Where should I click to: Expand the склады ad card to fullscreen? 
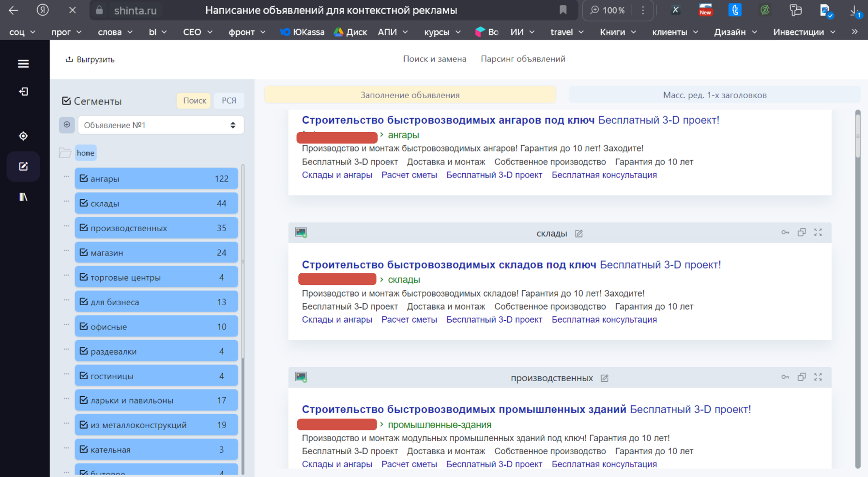pos(818,232)
